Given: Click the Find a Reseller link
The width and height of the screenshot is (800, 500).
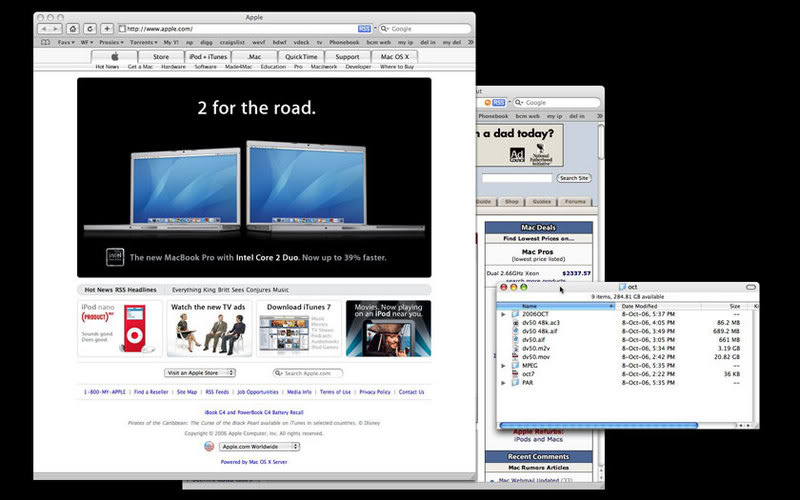Looking at the screenshot, I should coord(151,392).
